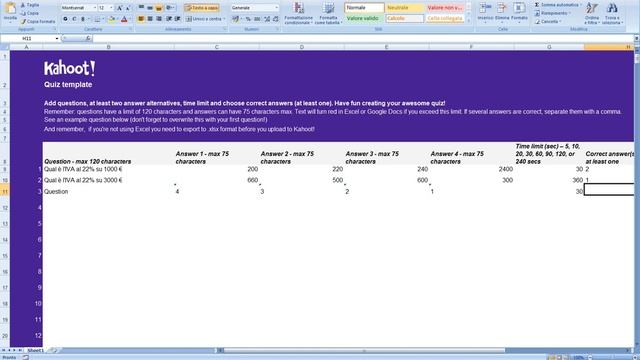This screenshot has height=360, width=640.
Task: Apply the percent style format
Action: coord(248,19)
